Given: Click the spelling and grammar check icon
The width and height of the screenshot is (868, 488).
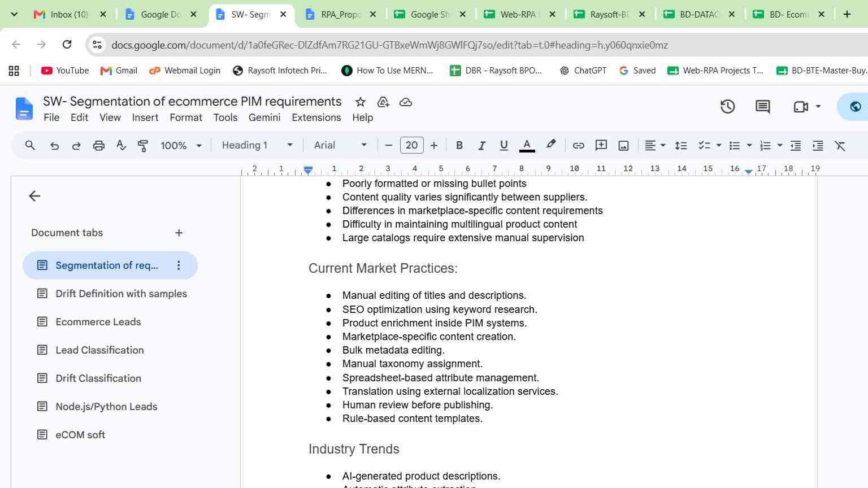Looking at the screenshot, I should pos(121,146).
